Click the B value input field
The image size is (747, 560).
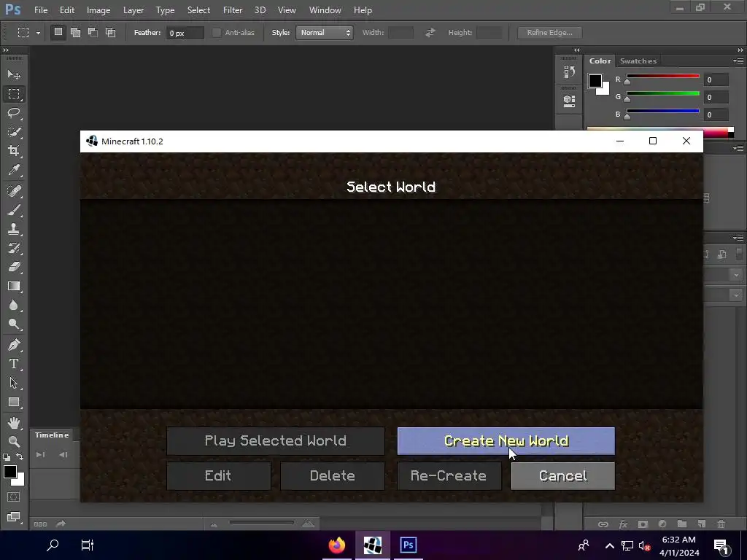click(x=716, y=114)
